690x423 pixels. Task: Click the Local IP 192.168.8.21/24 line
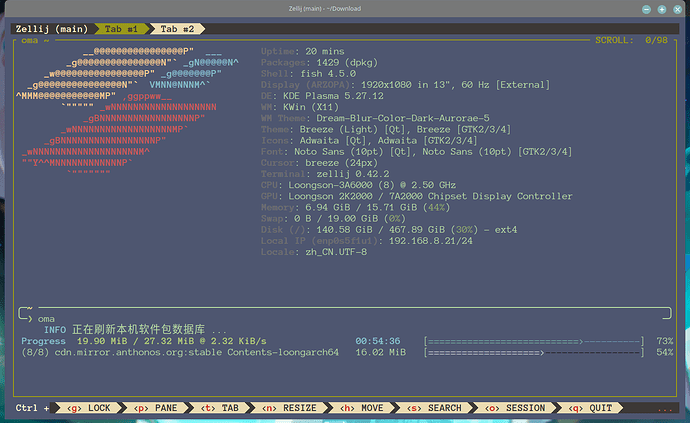pos(367,241)
